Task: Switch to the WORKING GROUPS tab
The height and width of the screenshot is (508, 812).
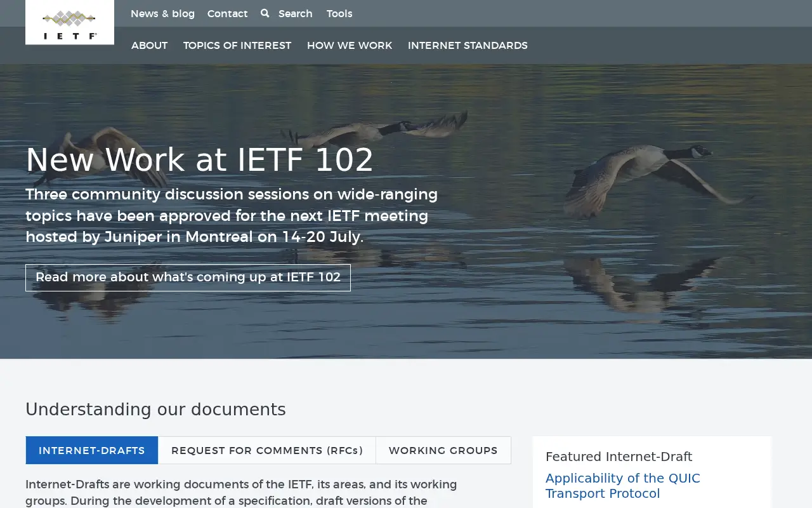Action: 443,450
